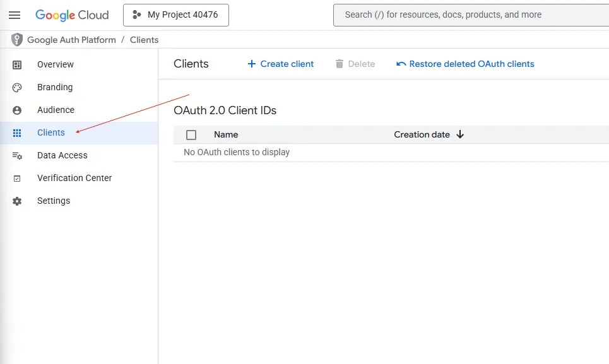Select Clients in the sidebar
609x364 pixels.
pos(51,133)
